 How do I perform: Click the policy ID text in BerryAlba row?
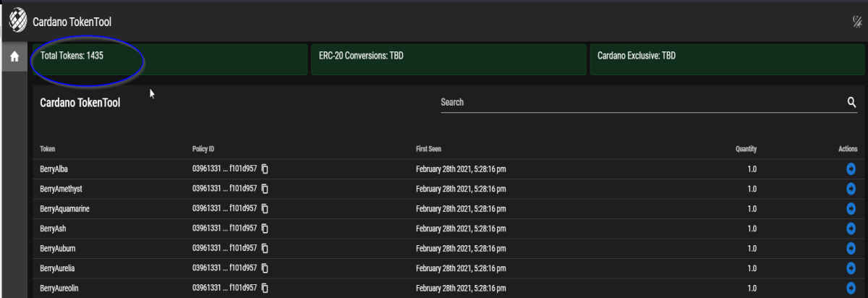click(x=224, y=169)
